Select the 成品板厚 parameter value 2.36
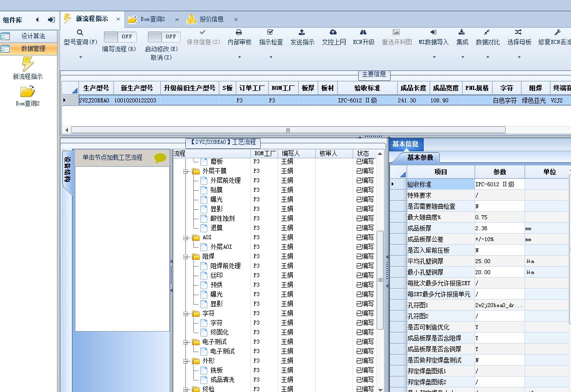This screenshot has height=392, width=571. [x=500, y=229]
